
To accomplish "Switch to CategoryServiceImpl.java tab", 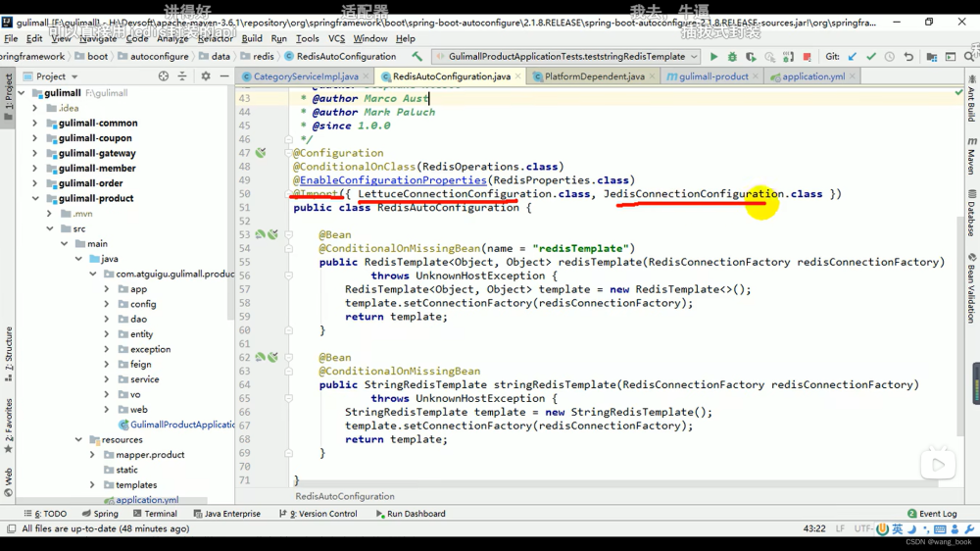I will point(305,76).
